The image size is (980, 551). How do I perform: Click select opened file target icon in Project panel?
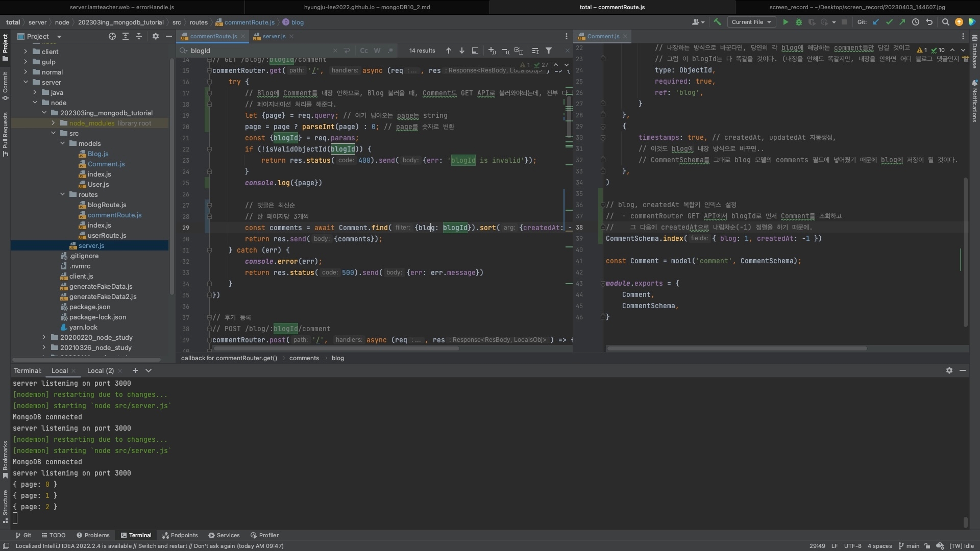coord(112,36)
